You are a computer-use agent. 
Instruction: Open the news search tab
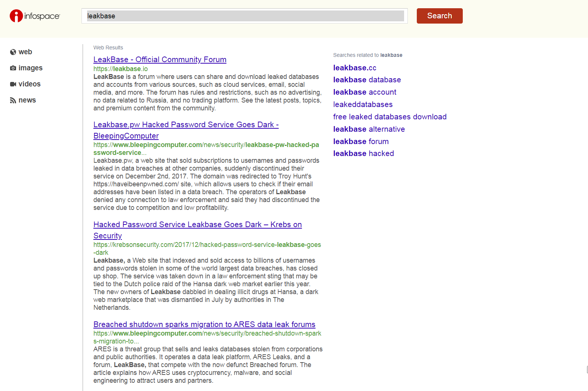pos(27,100)
